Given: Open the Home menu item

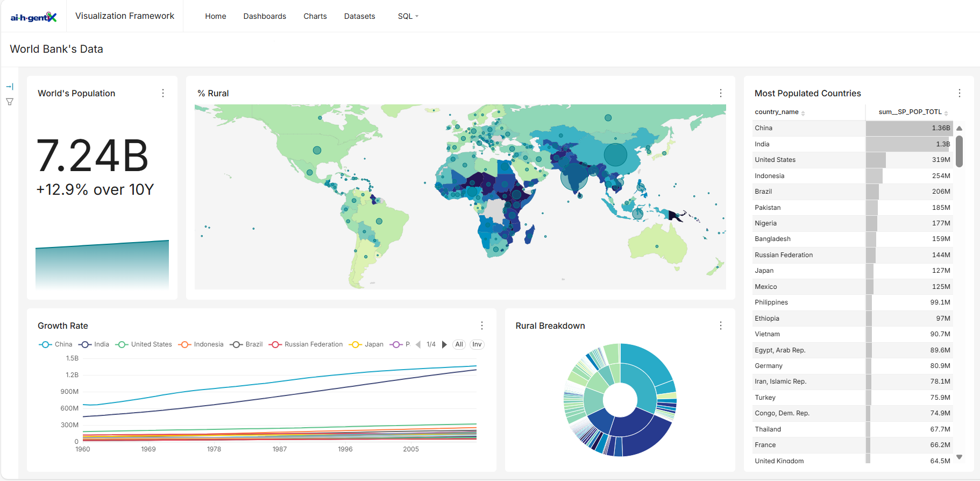Looking at the screenshot, I should coord(216,16).
